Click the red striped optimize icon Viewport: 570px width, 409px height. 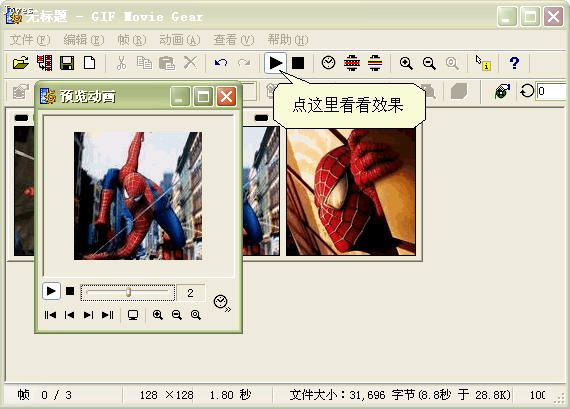tap(352, 63)
